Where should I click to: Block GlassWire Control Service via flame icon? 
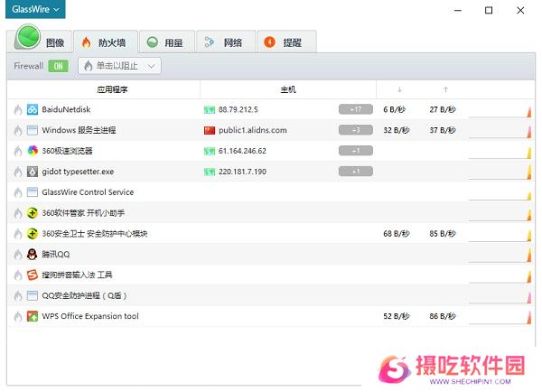tap(18, 192)
